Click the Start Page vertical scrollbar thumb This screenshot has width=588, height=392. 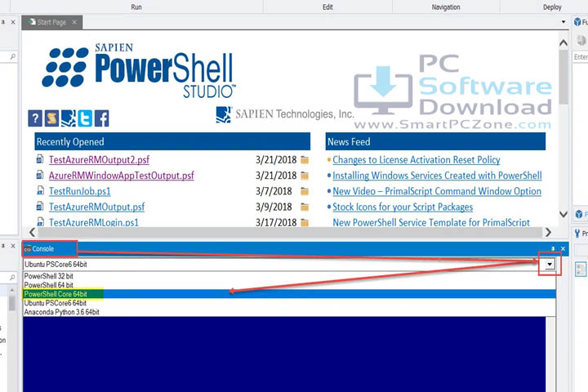tap(563, 77)
